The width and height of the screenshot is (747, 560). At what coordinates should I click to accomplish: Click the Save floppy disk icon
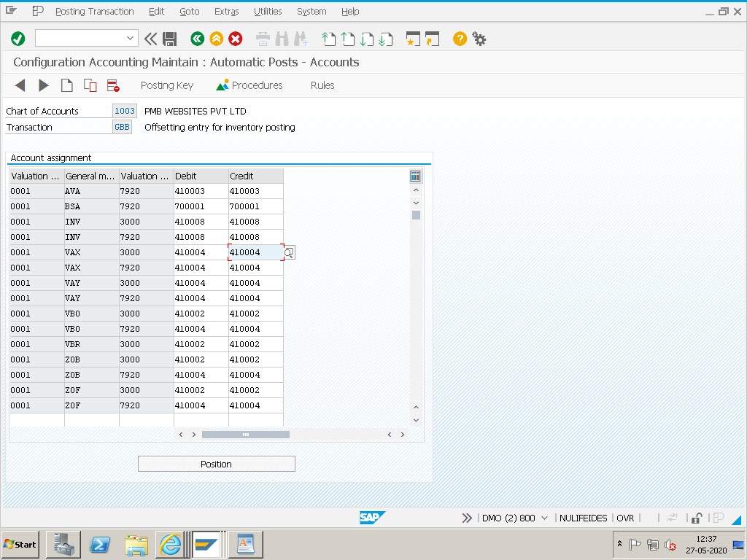click(x=169, y=39)
